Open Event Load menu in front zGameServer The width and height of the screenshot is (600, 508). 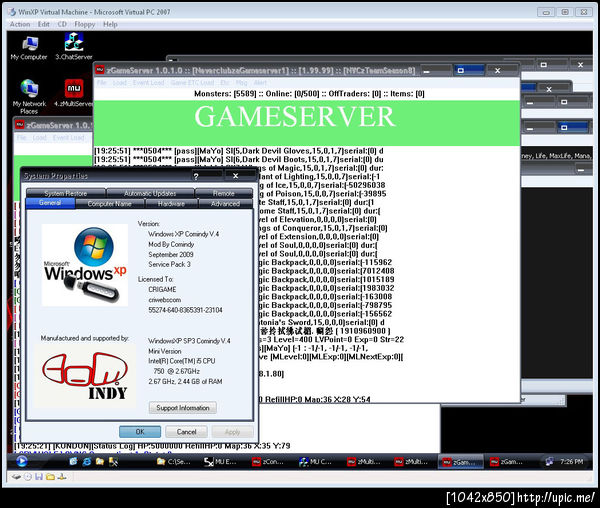[x=148, y=83]
